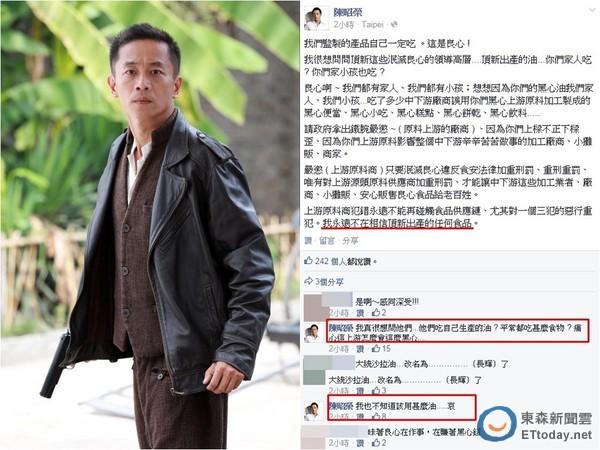Click the thumbs-up icon next to 242
The image size is (600, 450).
[x=308, y=261]
